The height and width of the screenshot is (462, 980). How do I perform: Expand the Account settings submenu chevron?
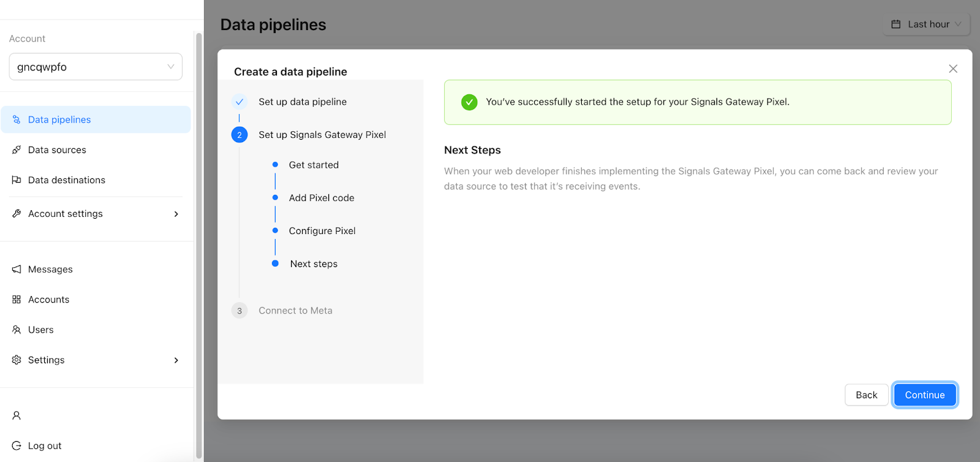(x=176, y=214)
